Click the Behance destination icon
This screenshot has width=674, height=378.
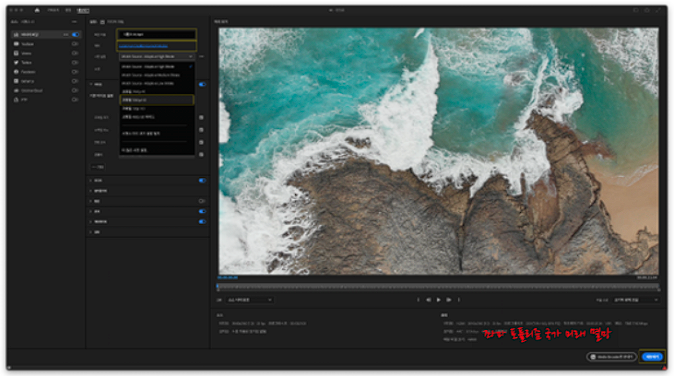pos(16,81)
